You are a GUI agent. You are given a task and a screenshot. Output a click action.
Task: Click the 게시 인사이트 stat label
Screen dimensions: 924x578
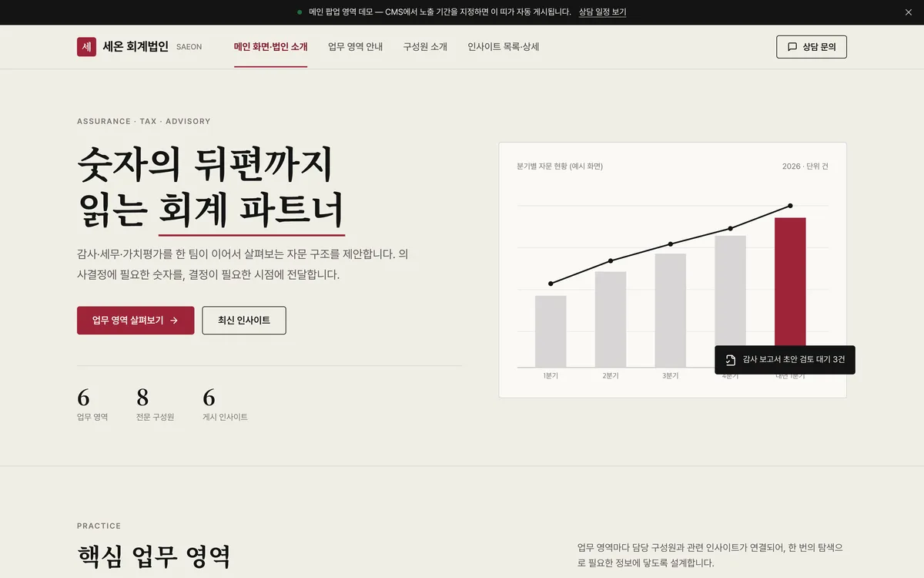pos(226,417)
